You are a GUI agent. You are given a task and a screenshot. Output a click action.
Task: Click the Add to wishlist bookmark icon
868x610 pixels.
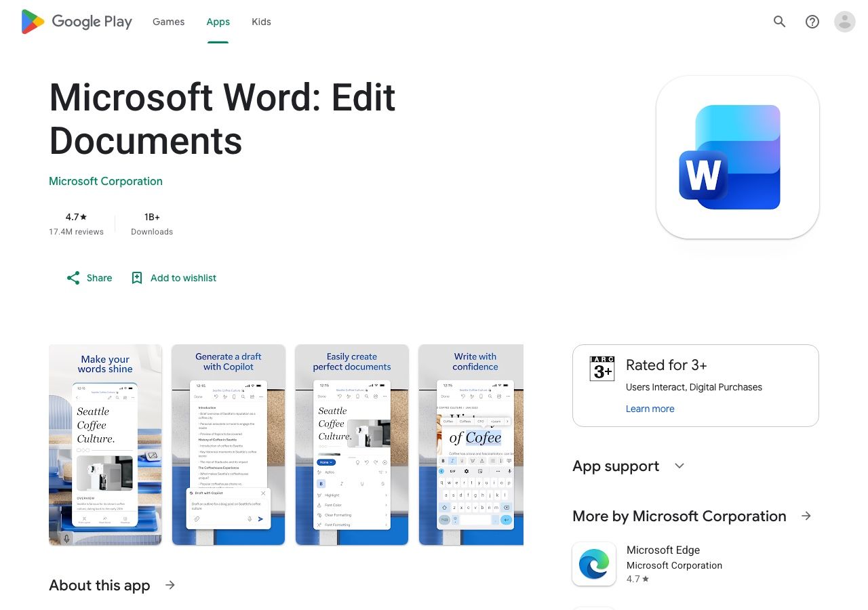(137, 278)
